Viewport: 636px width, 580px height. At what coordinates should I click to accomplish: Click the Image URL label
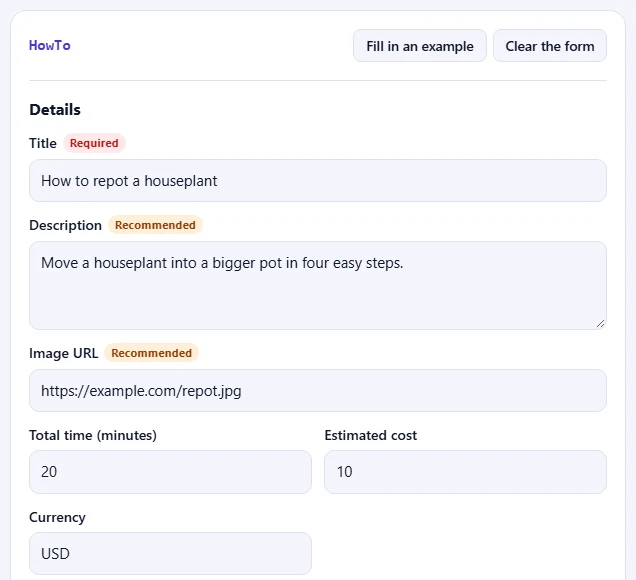(64, 353)
